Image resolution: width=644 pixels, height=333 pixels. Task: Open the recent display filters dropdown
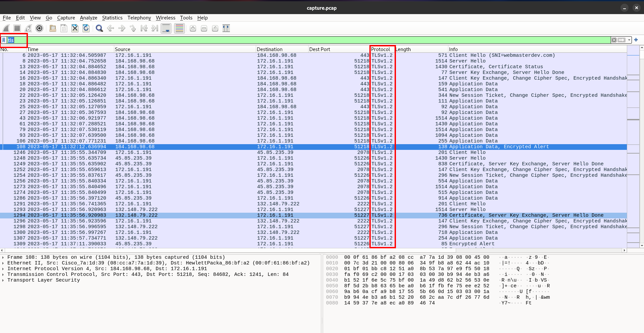click(x=629, y=40)
